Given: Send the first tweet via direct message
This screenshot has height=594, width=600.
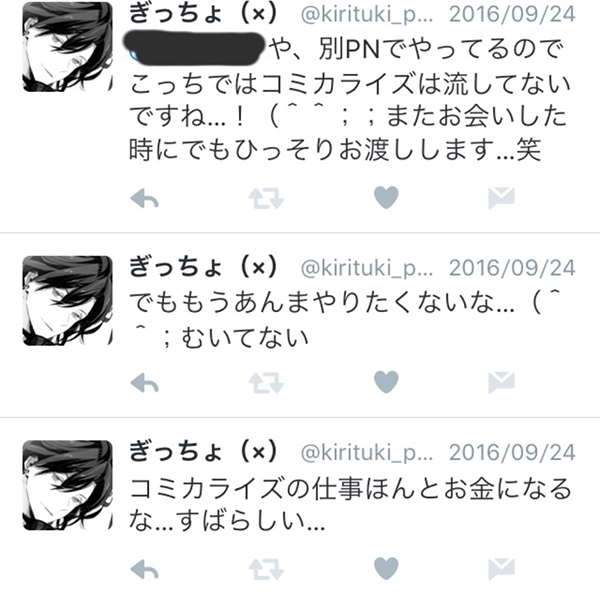Looking at the screenshot, I should point(501,198).
